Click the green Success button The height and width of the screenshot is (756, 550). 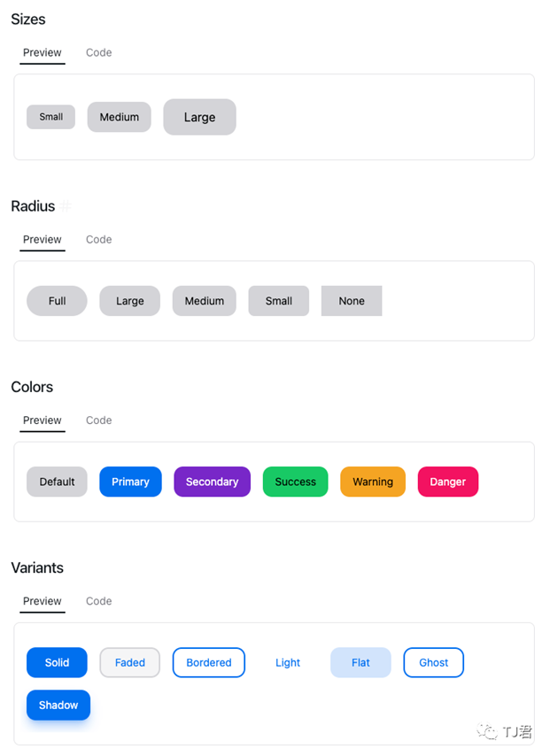(x=295, y=482)
